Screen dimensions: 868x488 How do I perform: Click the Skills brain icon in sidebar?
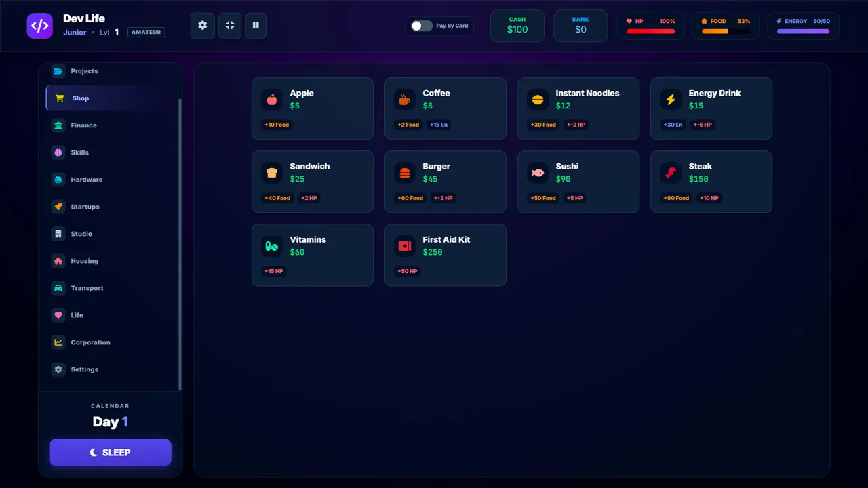point(58,152)
